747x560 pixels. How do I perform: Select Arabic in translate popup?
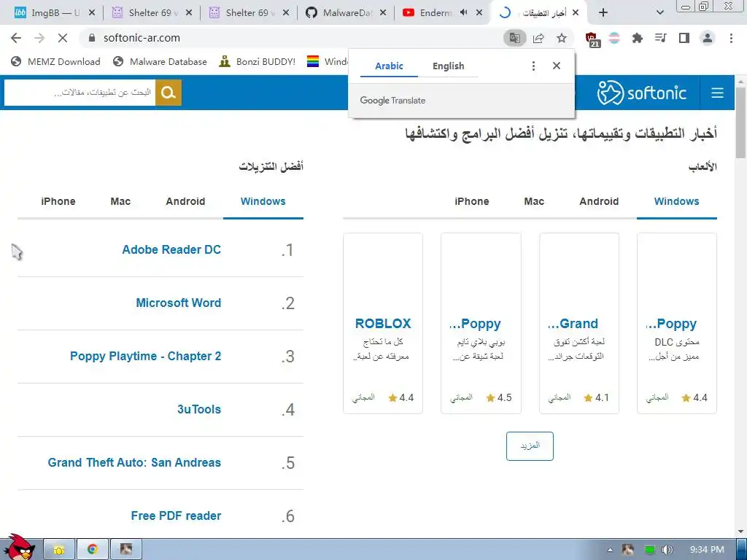(389, 66)
